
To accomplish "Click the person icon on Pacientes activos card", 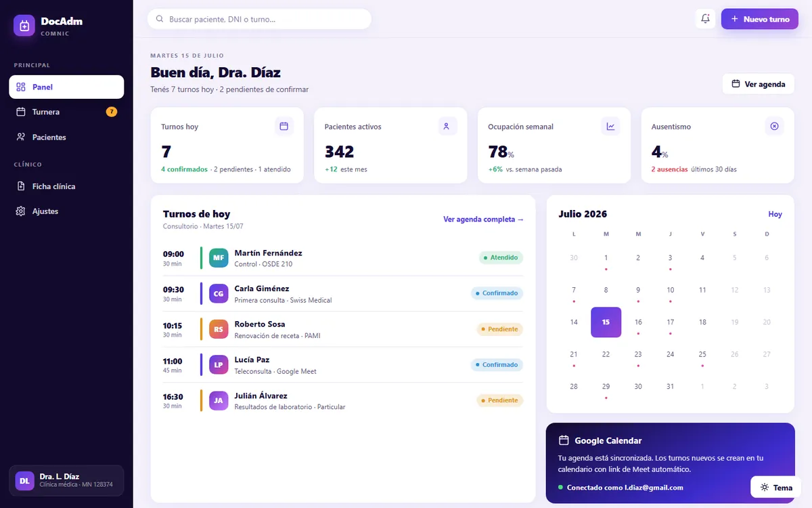I will tap(447, 126).
